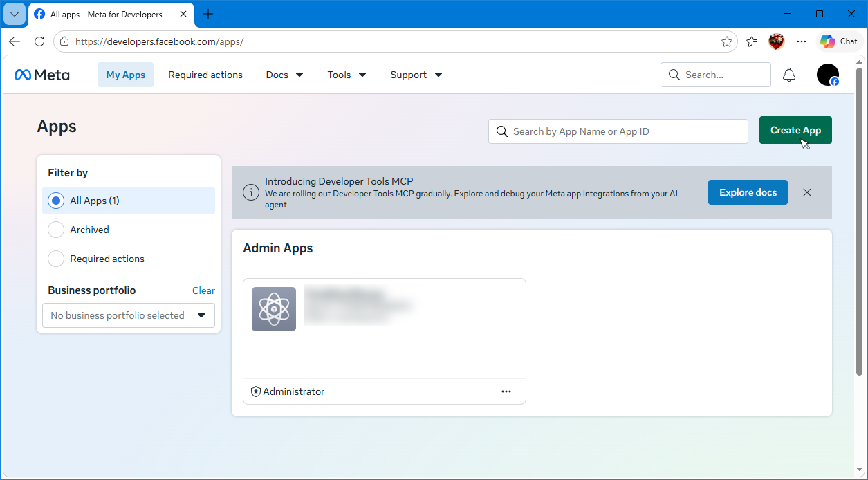Expand the Docs menu

285,75
